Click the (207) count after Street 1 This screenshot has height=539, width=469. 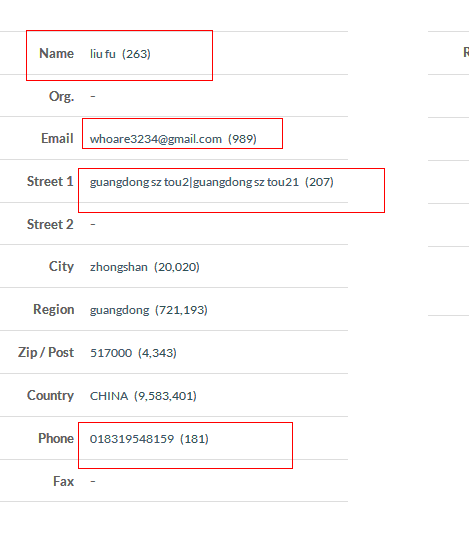point(319,182)
